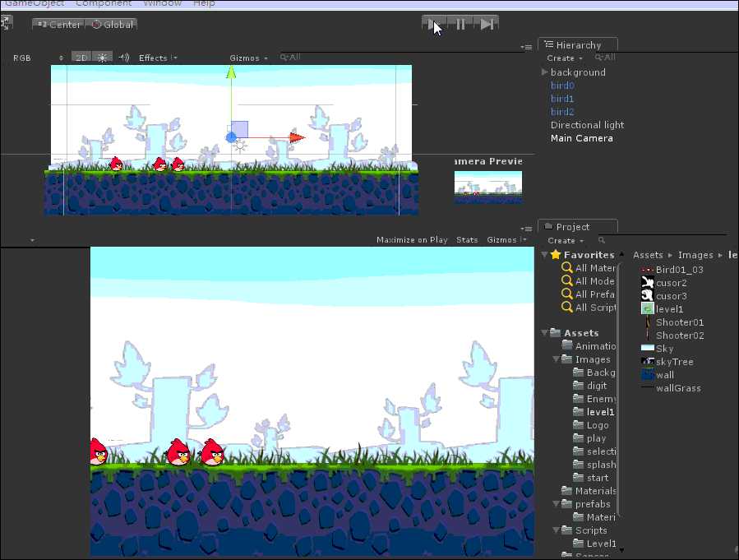This screenshot has height=560, width=739.
Task: Select the Bird01_03 sprite asset
Action: coord(672,270)
